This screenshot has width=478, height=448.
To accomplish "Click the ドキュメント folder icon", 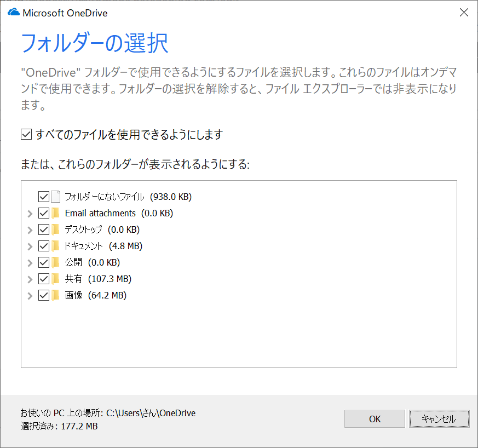I will [55, 246].
